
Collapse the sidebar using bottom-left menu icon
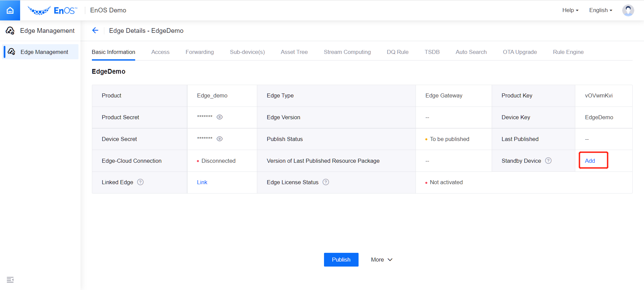click(10, 280)
